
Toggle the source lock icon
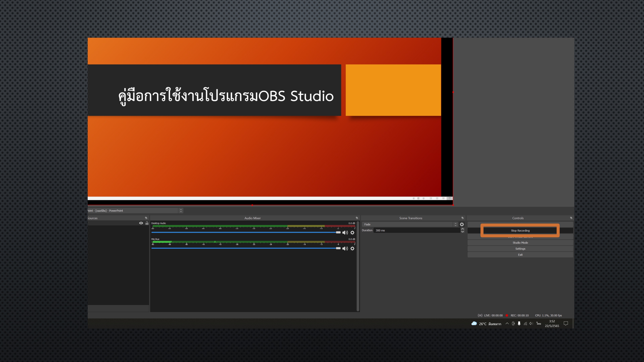pyautogui.click(x=147, y=223)
